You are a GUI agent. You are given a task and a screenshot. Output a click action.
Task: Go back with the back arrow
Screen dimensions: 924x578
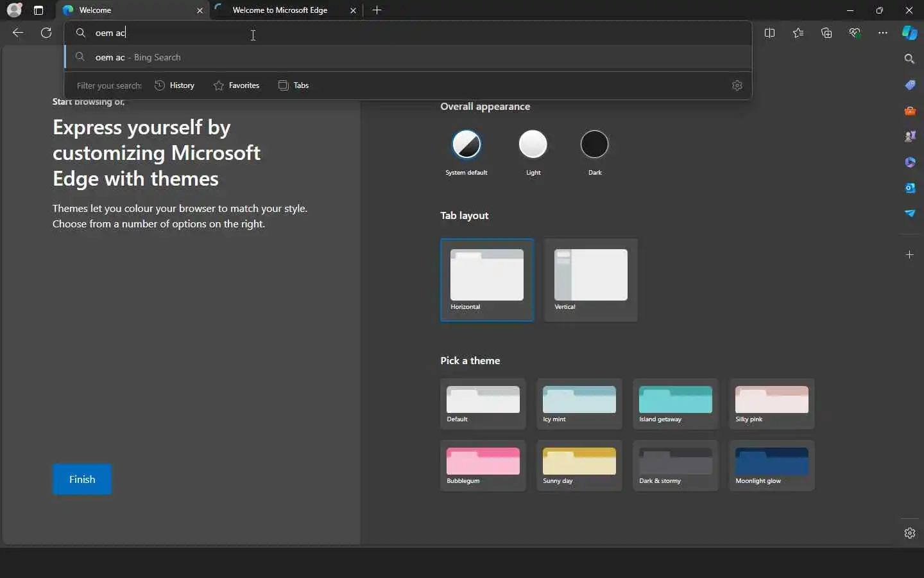(18, 33)
